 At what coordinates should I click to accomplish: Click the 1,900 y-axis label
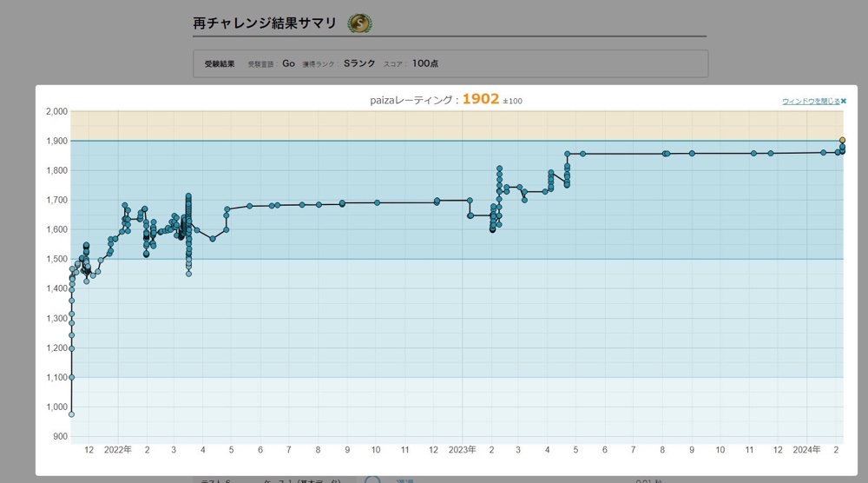(x=57, y=141)
